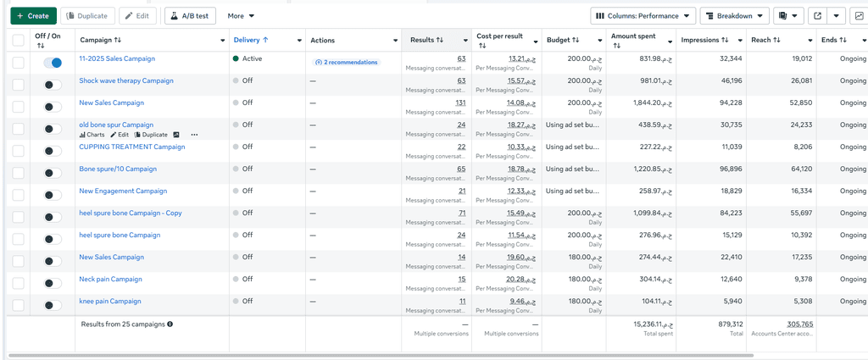Open the More dropdown menu

[x=241, y=15]
